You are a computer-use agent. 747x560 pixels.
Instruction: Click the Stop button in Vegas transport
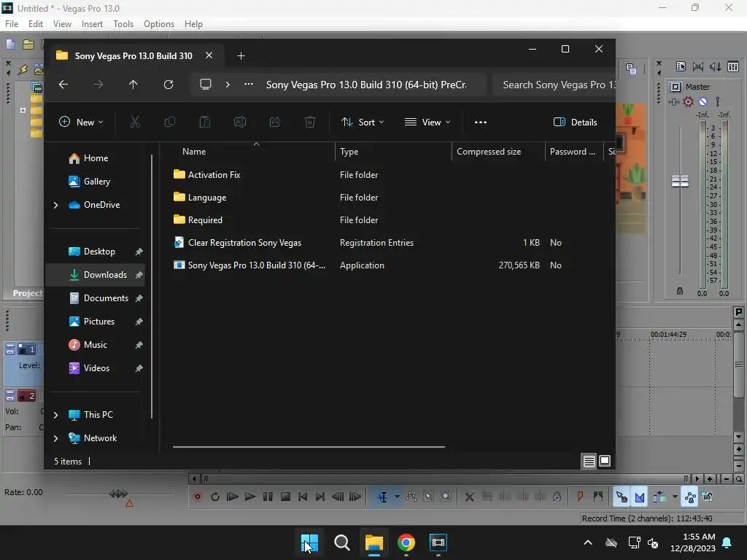(x=285, y=497)
